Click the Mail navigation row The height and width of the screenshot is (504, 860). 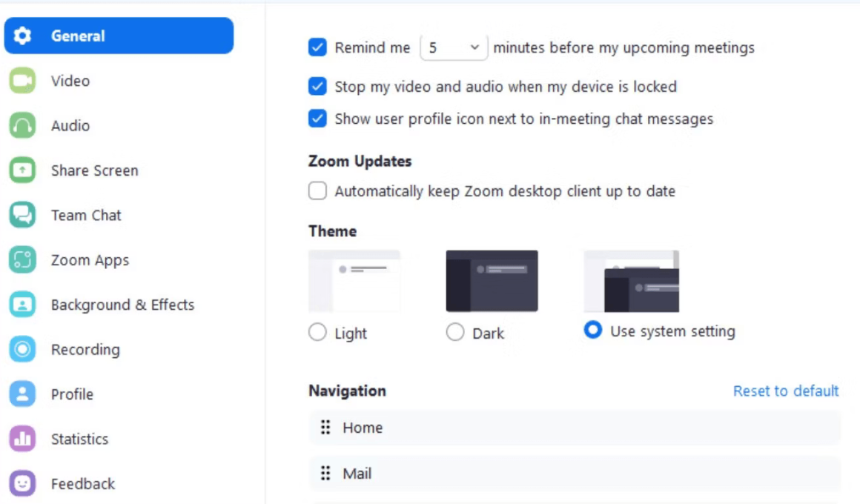(x=575, y=473)
